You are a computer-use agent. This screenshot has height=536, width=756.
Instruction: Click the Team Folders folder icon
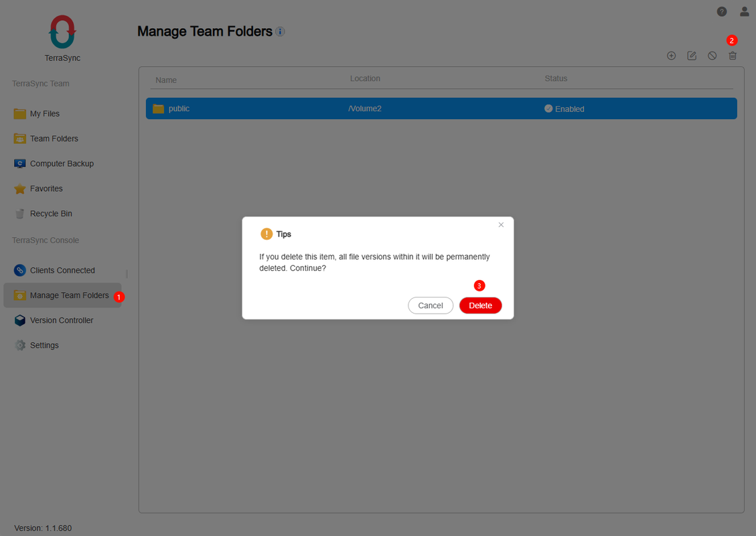pos(20,139)
